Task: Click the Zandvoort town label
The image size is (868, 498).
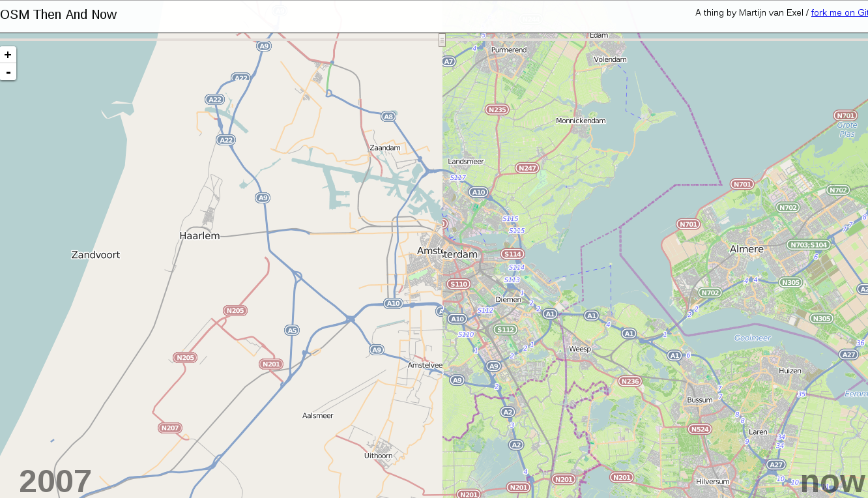Action: coord(96,255)
